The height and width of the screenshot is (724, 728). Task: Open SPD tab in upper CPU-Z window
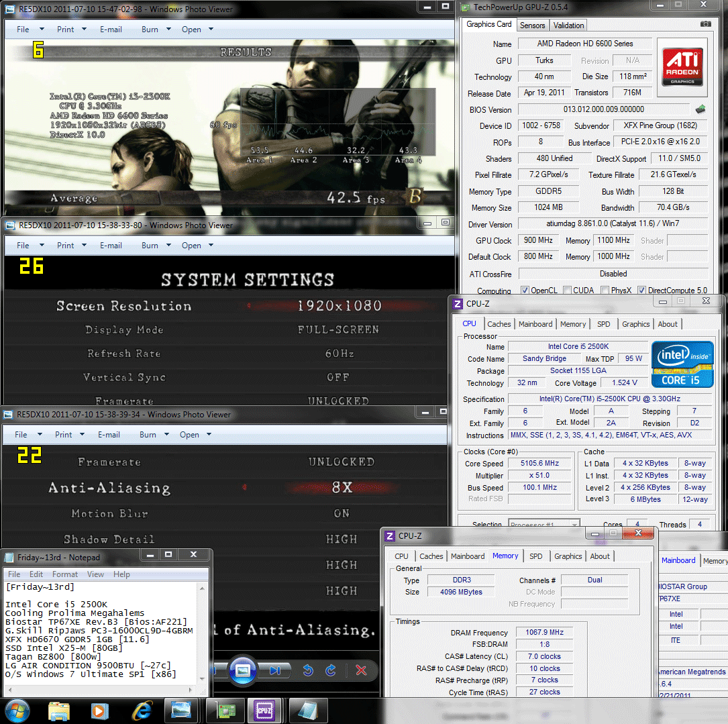[x=603, y=324]
